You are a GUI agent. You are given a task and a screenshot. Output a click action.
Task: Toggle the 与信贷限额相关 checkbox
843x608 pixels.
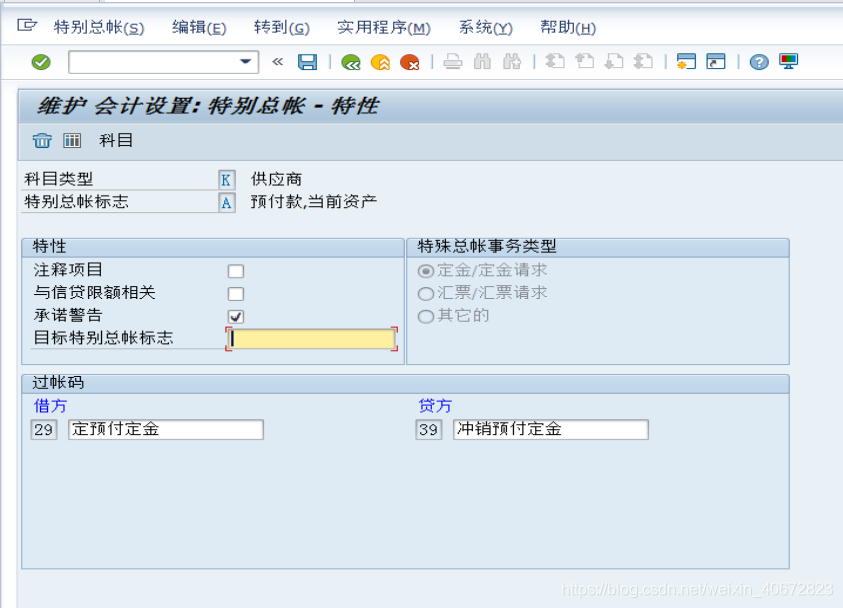pos(235,294)
